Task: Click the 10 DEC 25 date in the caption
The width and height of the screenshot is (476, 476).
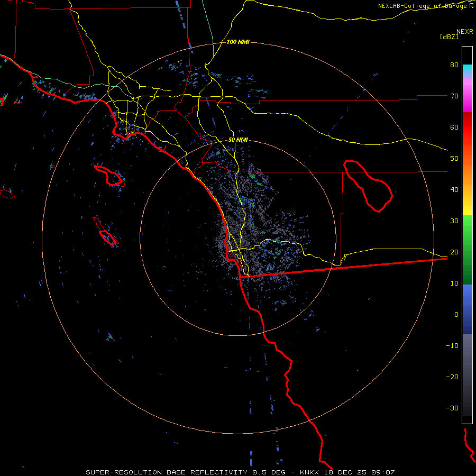Action: (x=346, y=472)
